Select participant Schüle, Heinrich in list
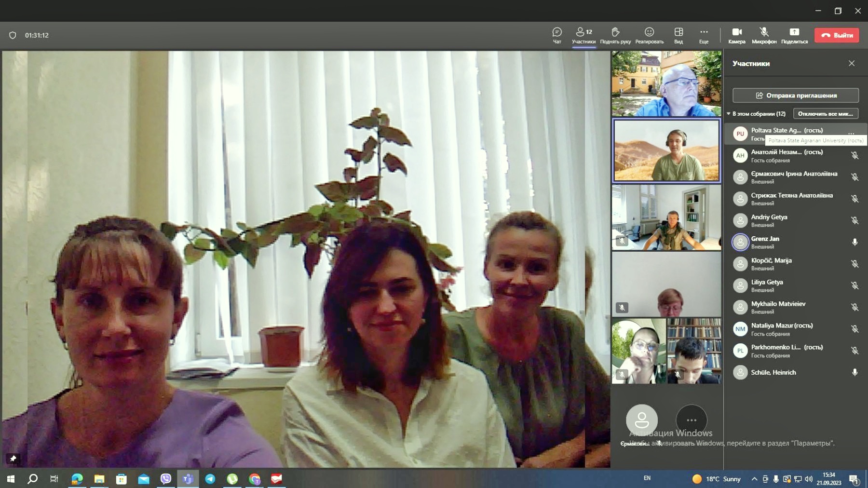This screenshot has height=488, width=868. 796,372
